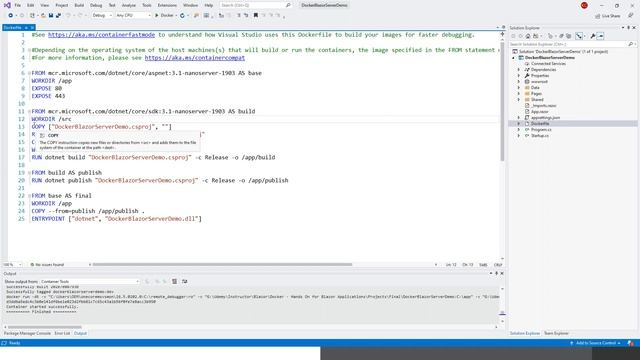640x360 pixels.
Task: Toggle the bookmark icon in toolbar
Action: pyautogui.click(x=256, y=16)
